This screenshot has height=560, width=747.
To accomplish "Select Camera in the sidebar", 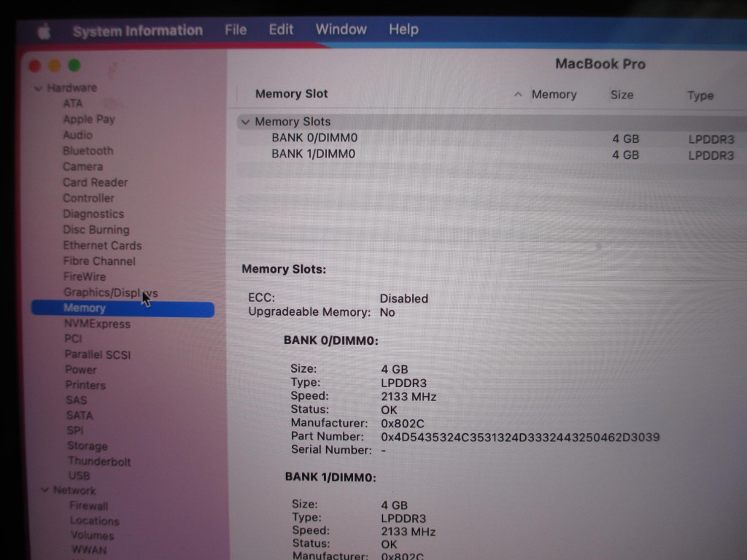I will (x=83, y=167).
